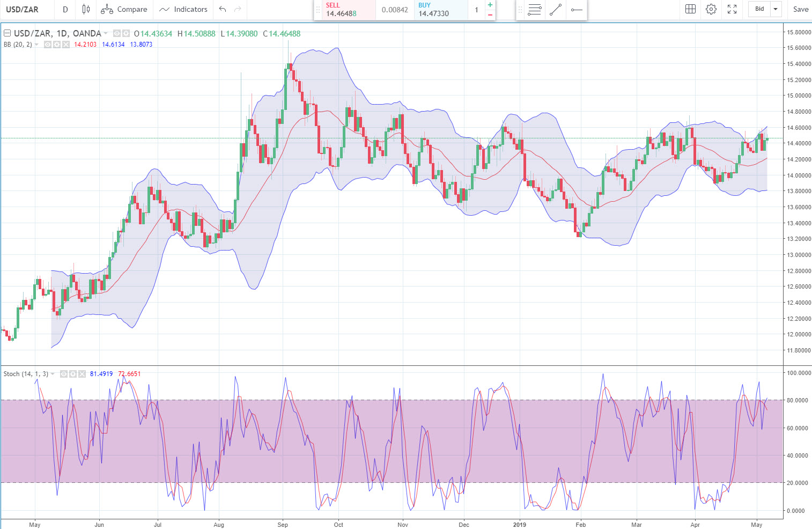
Task: Edit the USD/ZAR symbol field
Action: click(x=23, y=9)
